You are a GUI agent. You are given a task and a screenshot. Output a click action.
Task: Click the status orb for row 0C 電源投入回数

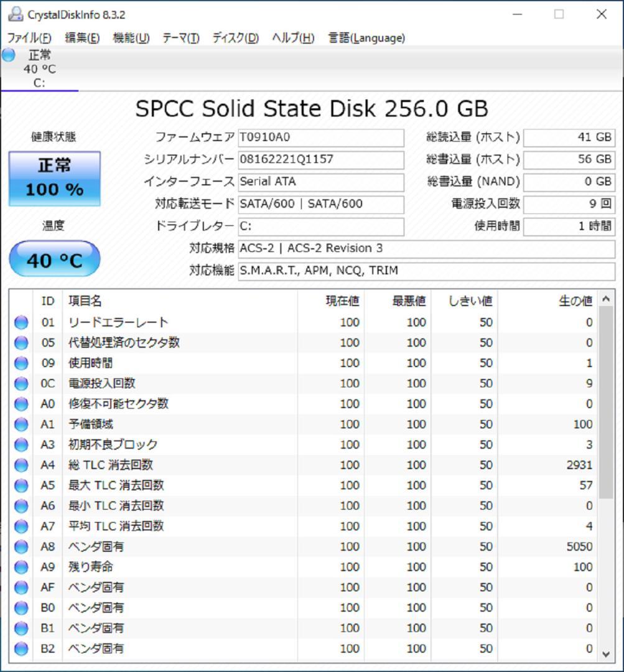click(21, 383)
